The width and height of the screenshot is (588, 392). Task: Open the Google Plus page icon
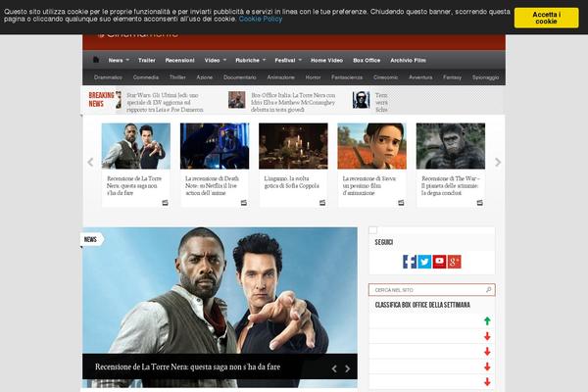[454, 262]
